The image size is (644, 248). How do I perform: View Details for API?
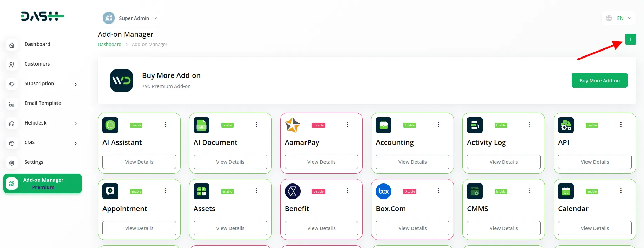[595, 162]
